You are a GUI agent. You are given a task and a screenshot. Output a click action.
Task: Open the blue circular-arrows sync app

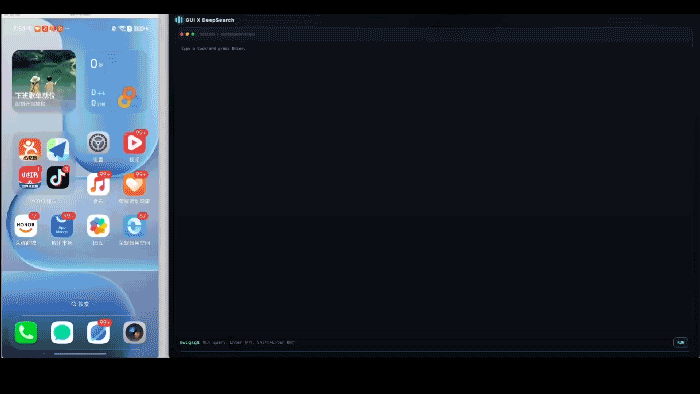pyautogui.click(x=134, y=226)
